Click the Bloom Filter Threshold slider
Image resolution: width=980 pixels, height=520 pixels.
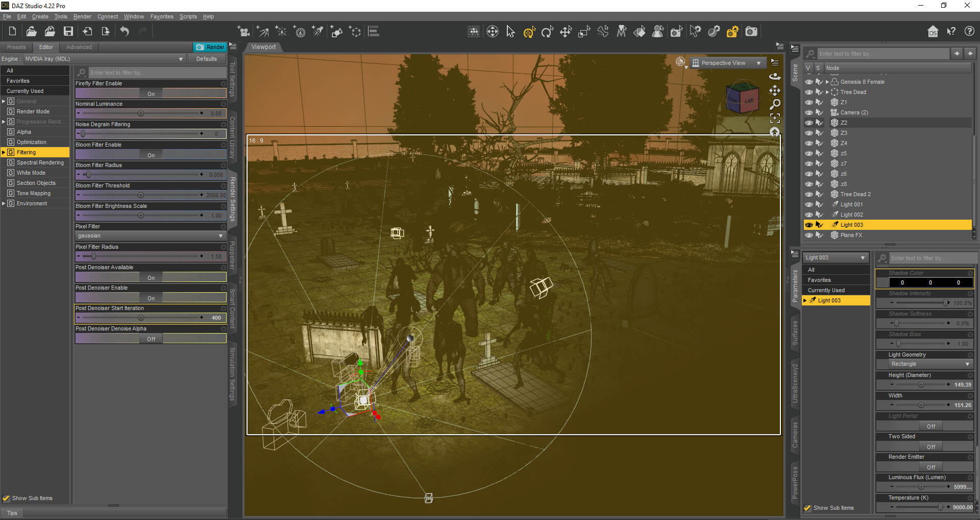[x=141, y=195]
